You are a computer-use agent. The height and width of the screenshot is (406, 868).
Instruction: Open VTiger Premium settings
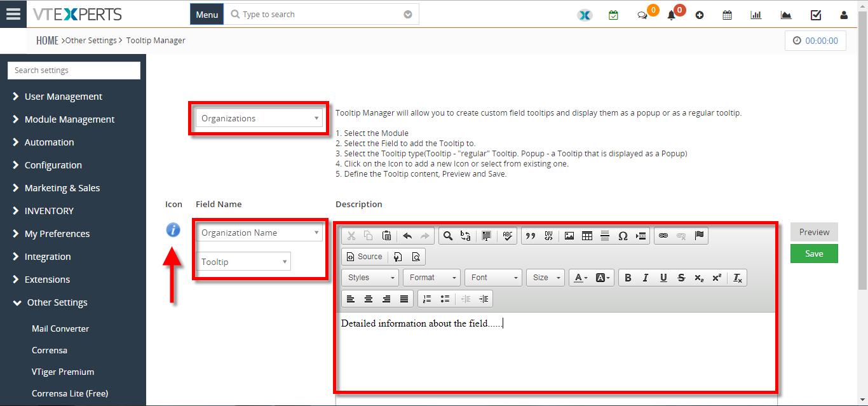pyautogui.click(x=63, y=372)
